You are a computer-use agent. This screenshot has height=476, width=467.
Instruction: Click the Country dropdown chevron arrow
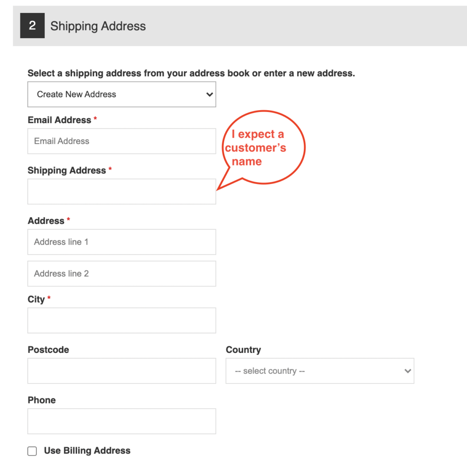click(408, 371)
